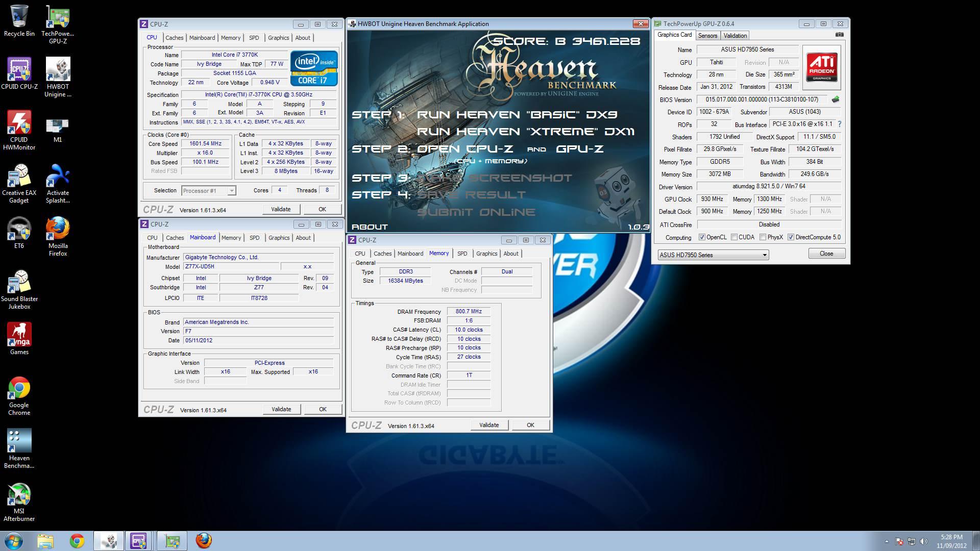
Task: Toggle the DirectCompute 5.0 checkbox
Action: [791, 237]
